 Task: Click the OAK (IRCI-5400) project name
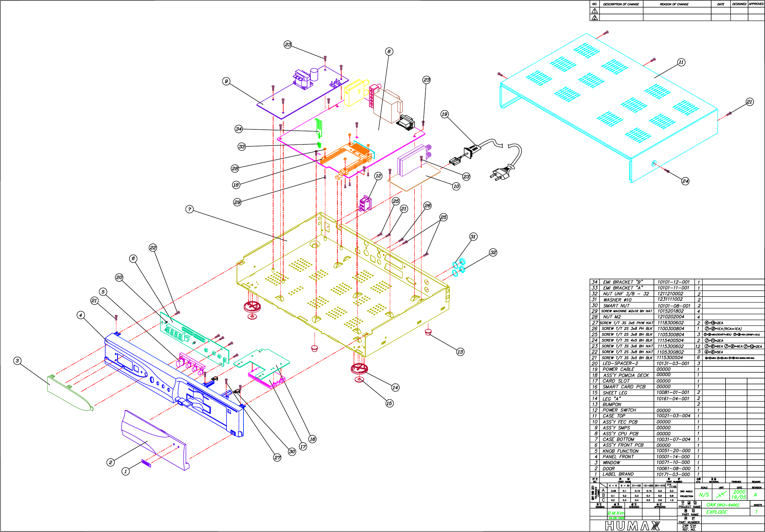click(722, 505)
